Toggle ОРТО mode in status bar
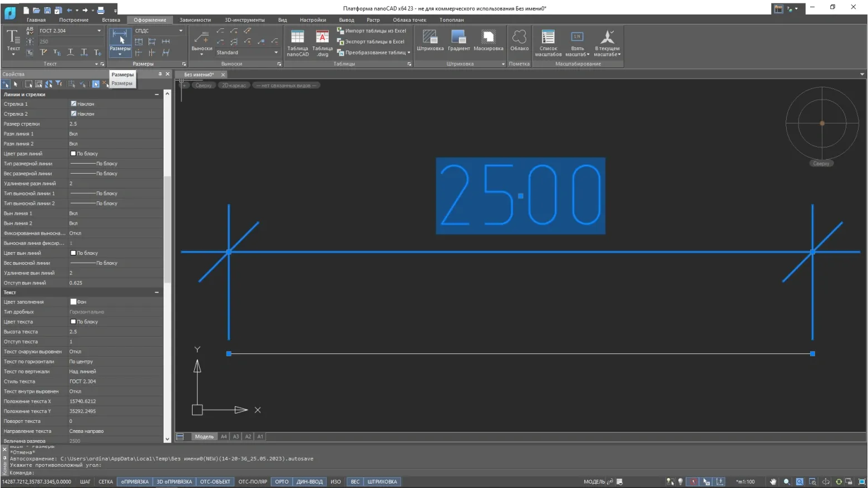The width and height of the screenshot is (868, 488). coord(282,482)
